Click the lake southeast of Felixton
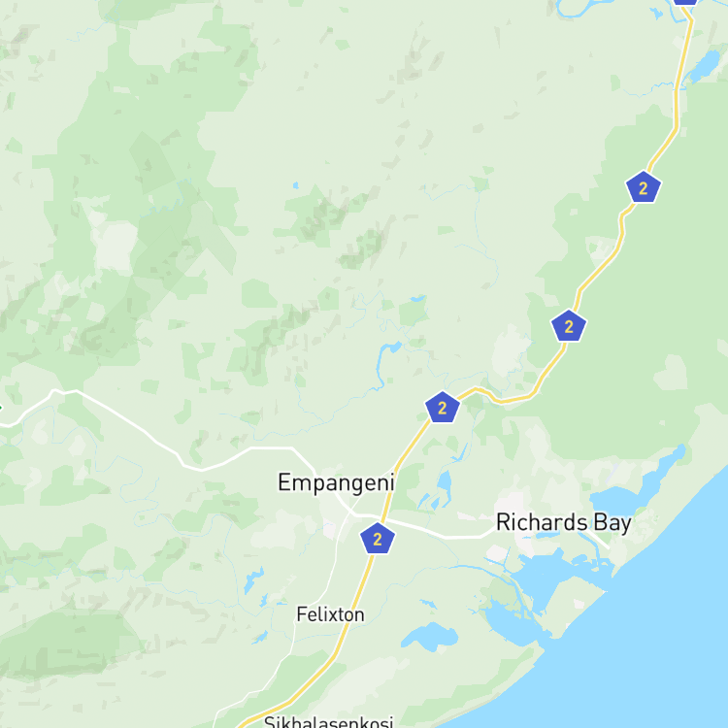Screen dimensions: 728x728 pyautogui.click(x=429, y=636)
